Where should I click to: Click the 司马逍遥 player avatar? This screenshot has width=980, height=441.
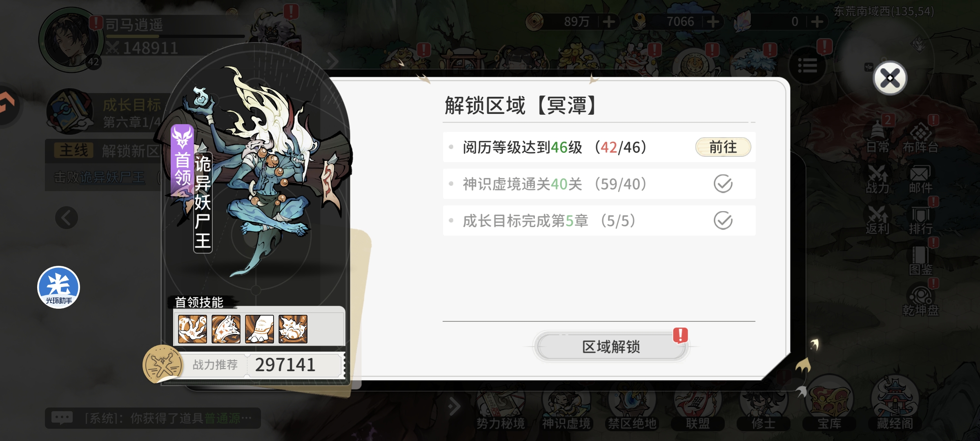pos(70,40)
